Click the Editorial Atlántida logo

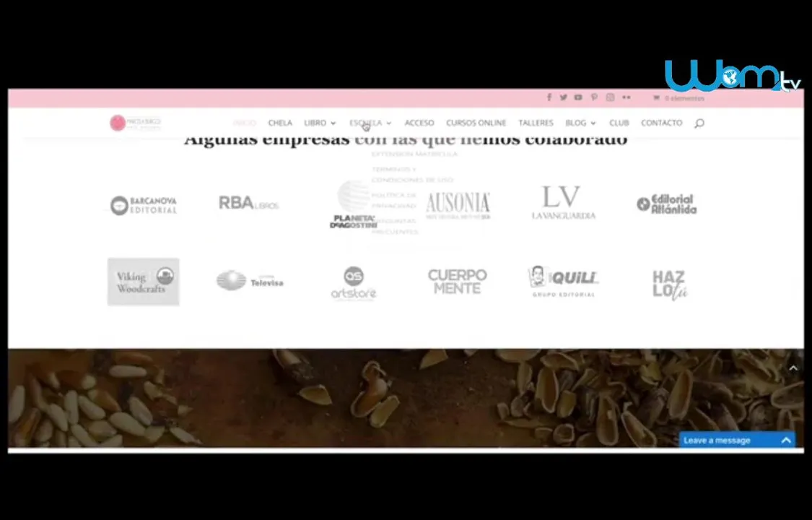[666, 204]
